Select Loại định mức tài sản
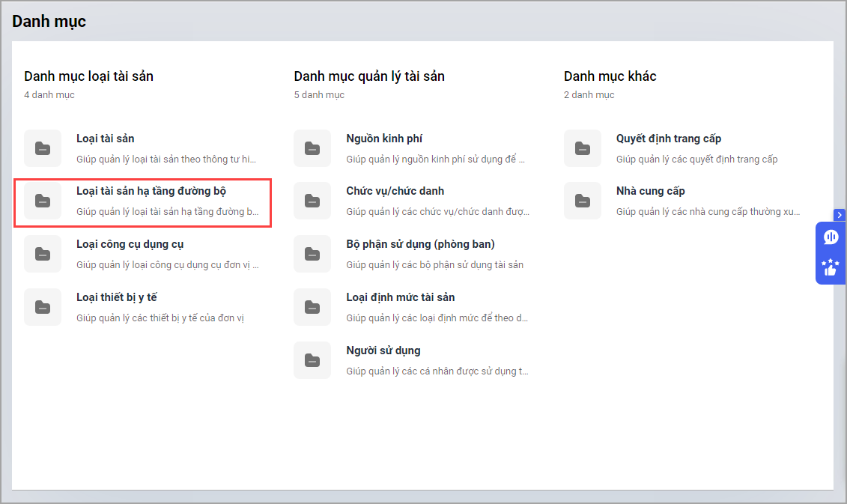 coord(400,297)
